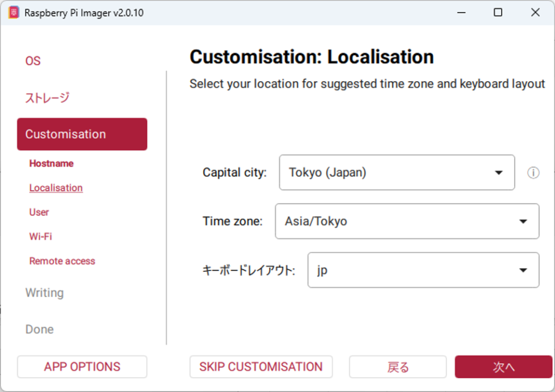This screenshot has width=555, height=392.
Task: Select the Customisation step in sidebar
Action: pos(82,134)
